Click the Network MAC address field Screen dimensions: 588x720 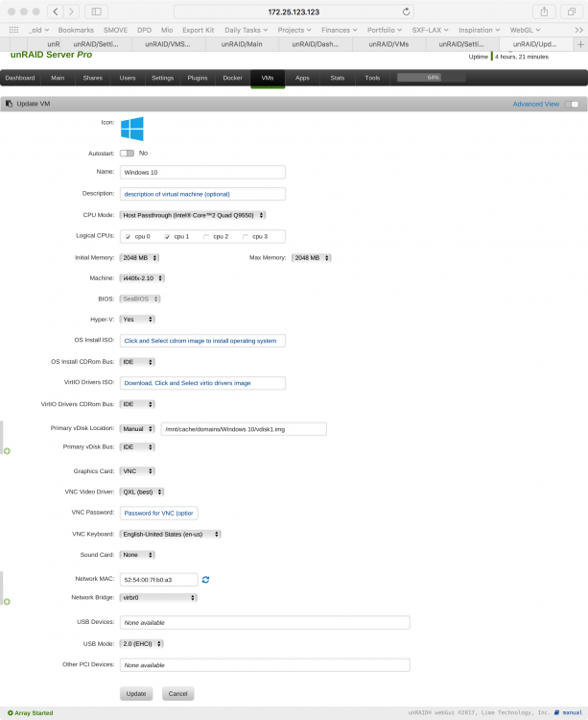tap(158, 580)
